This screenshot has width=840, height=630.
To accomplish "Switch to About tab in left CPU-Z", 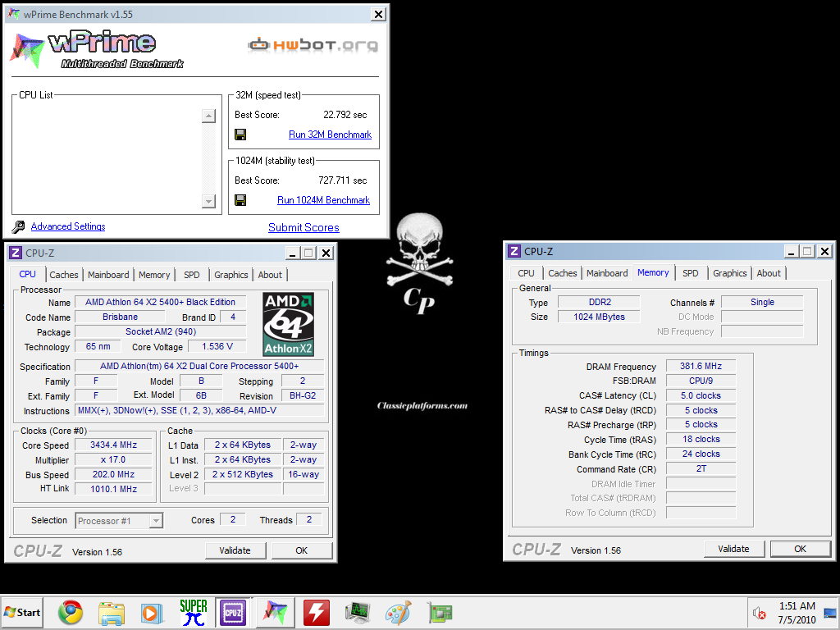I will pos(270,275).
